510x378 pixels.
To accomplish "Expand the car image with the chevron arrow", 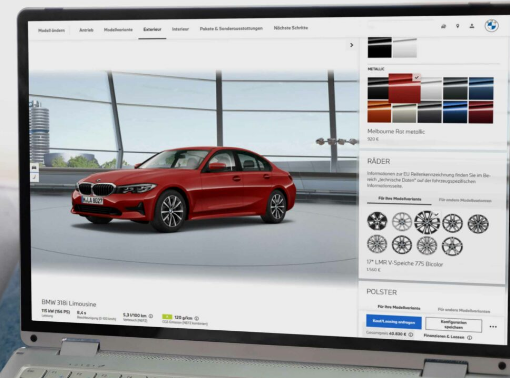I will 351,45.
